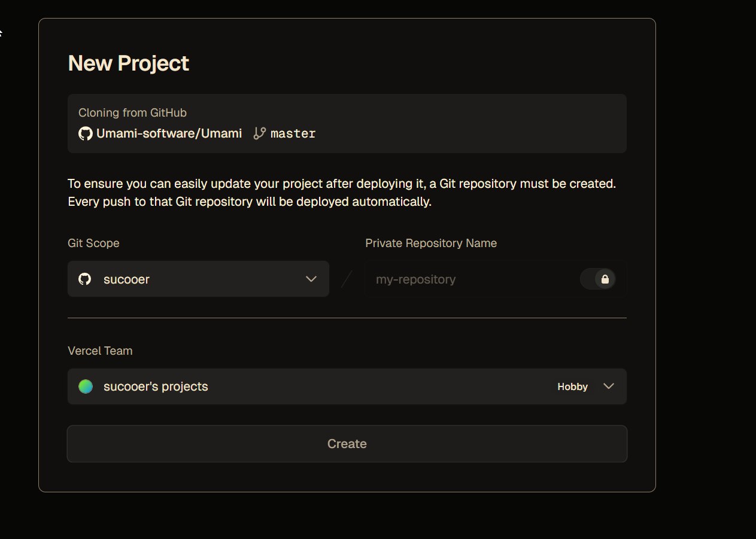The image size is (756, 539).
Task: Select the sucooer Git scope name
Action: coord(126,279)
